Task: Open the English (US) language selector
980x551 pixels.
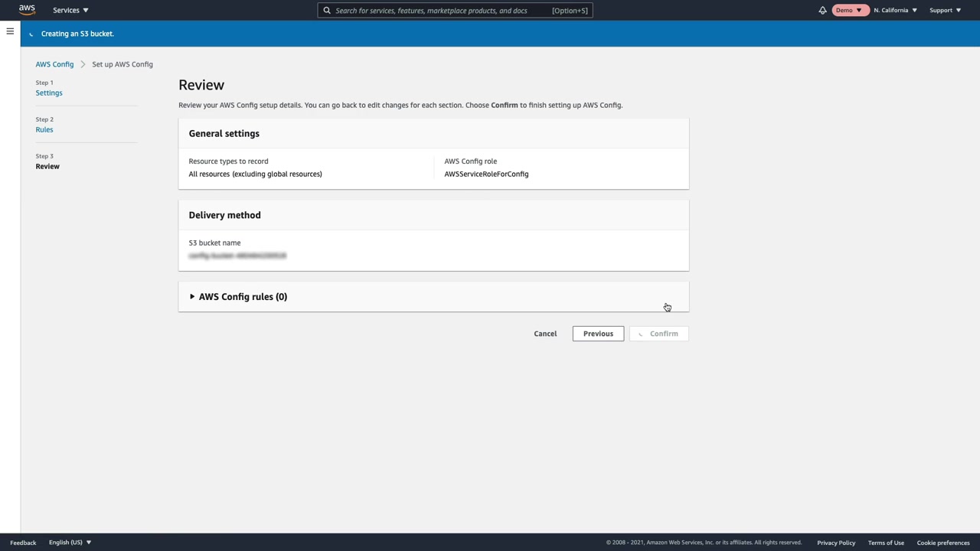Action: [70, 543]
